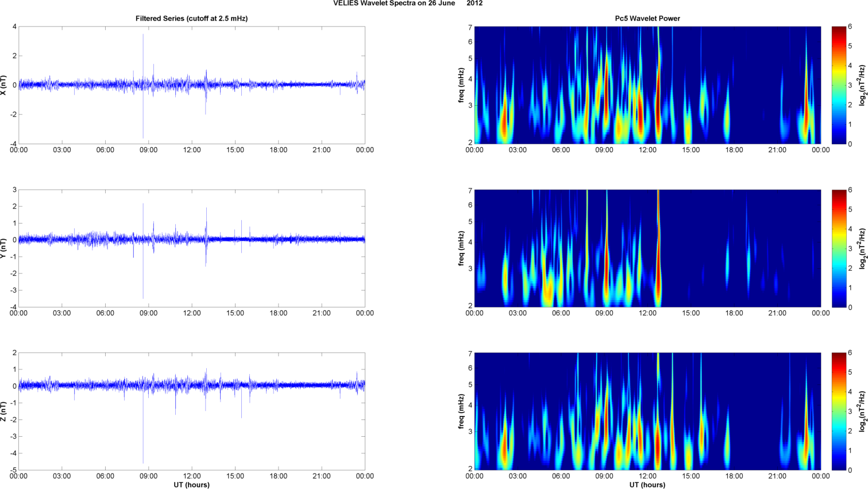Click the 09:00 tick under X series plot
The image size is (868, 489).
pyautogui.click(x=149, y=150)
